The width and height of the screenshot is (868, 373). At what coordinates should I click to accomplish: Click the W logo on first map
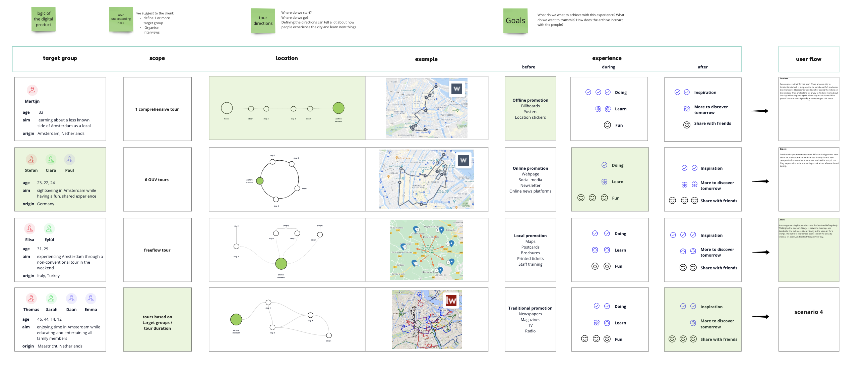[x=456, y=89]
